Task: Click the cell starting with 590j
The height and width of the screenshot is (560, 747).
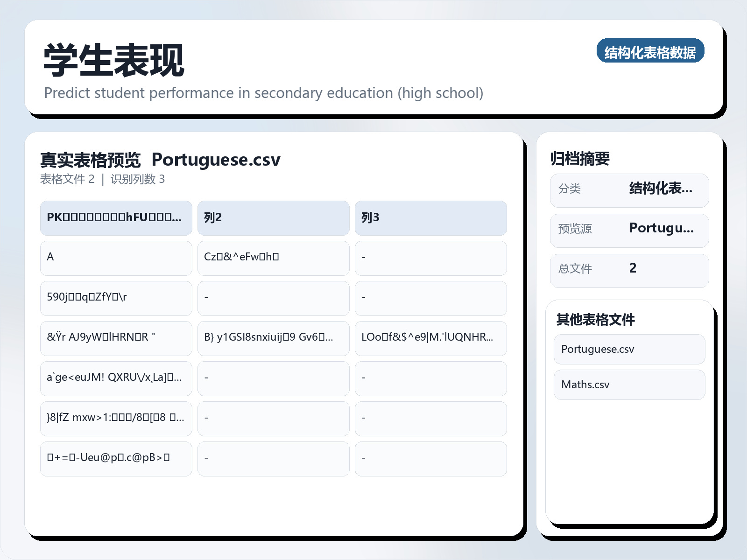Action: click(x=116, y=298)
